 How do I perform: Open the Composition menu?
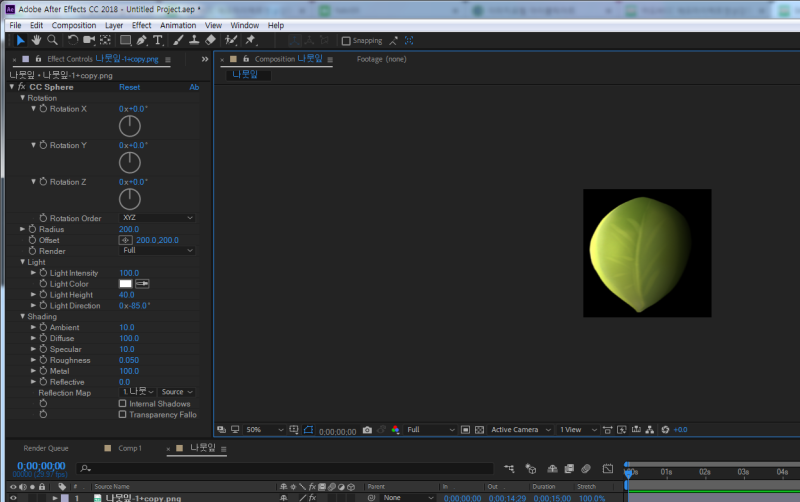[73, 25]
